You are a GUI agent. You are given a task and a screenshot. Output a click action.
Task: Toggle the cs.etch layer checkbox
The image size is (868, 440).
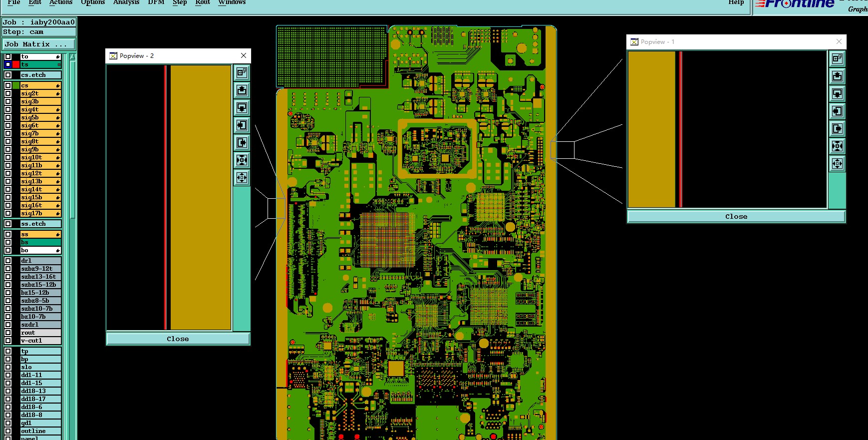click(x=8, y=75)
